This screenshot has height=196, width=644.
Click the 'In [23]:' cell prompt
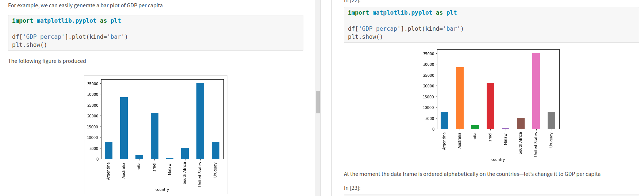pyautogui.click(x=352, y=188)
